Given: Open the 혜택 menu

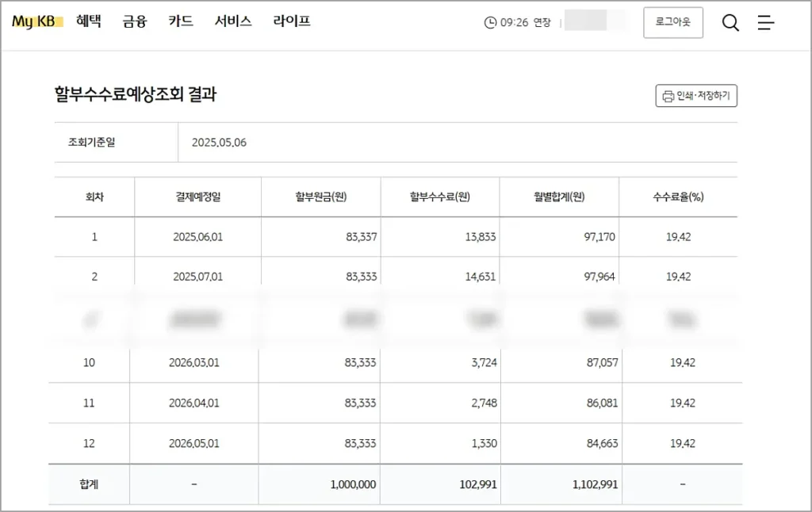Looking at the screenshot, I should 89,21.
